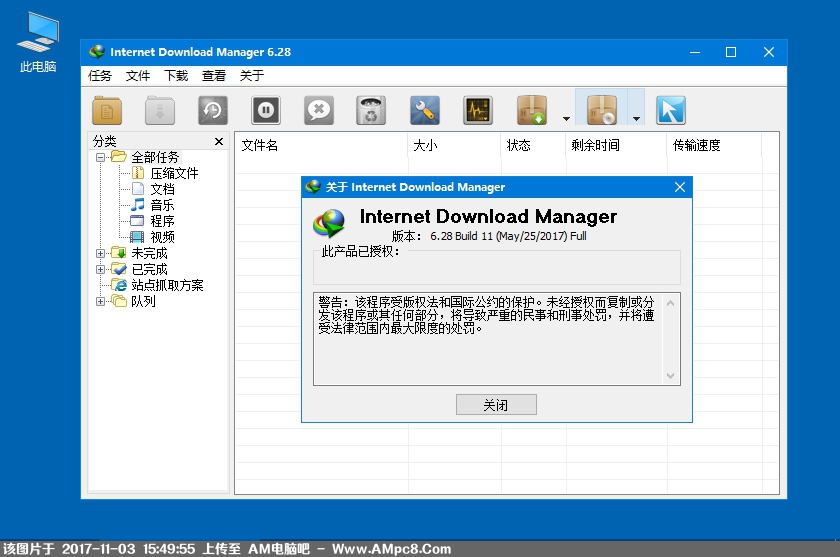
Task: Select the 视频 category
Action: [x=162, y=237]
